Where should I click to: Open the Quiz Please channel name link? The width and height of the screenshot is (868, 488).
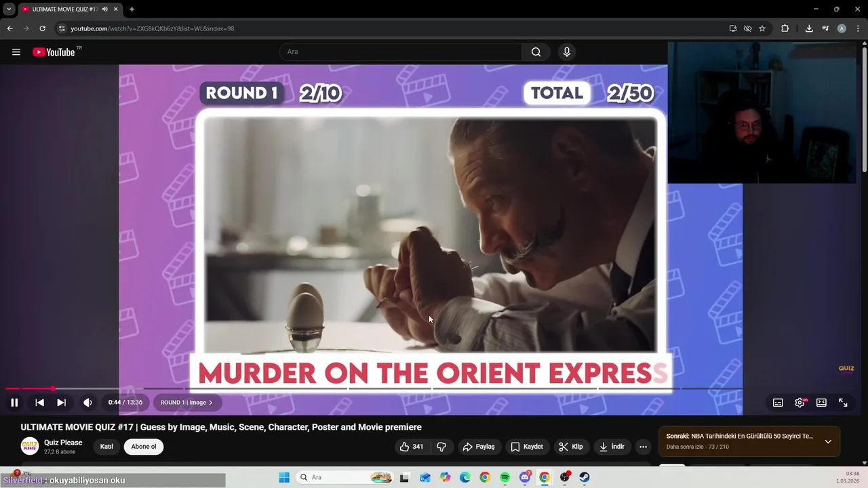63,443
